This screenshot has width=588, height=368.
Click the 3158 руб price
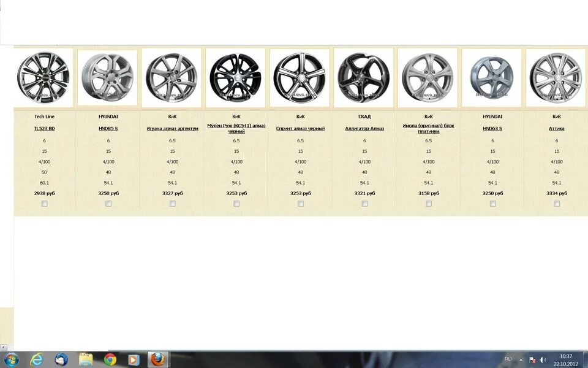point(429,193)
